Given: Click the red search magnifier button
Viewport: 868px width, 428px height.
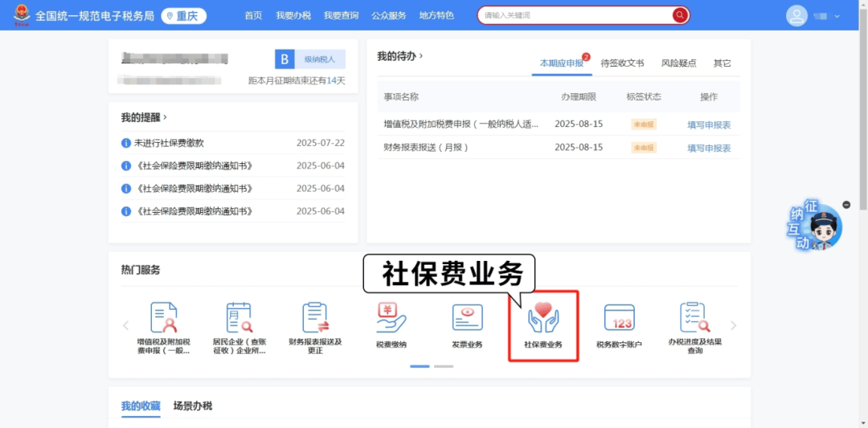Looking at the screenshot, I should click(x=681, y=15).
